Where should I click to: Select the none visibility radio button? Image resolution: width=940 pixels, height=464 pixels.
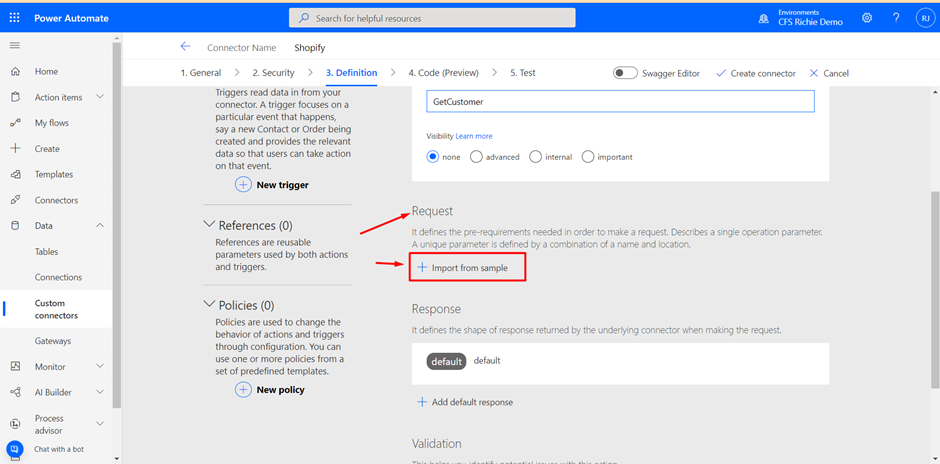[x=433, y=156]
